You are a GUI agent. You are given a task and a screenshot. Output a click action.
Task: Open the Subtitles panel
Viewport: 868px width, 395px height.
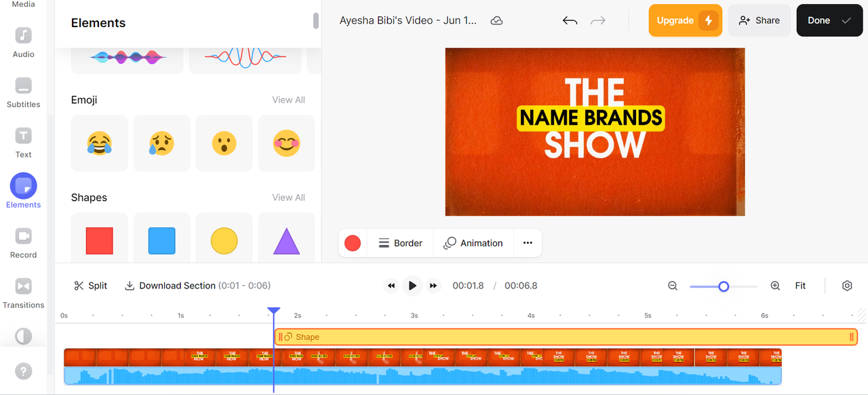click(23, 93)
